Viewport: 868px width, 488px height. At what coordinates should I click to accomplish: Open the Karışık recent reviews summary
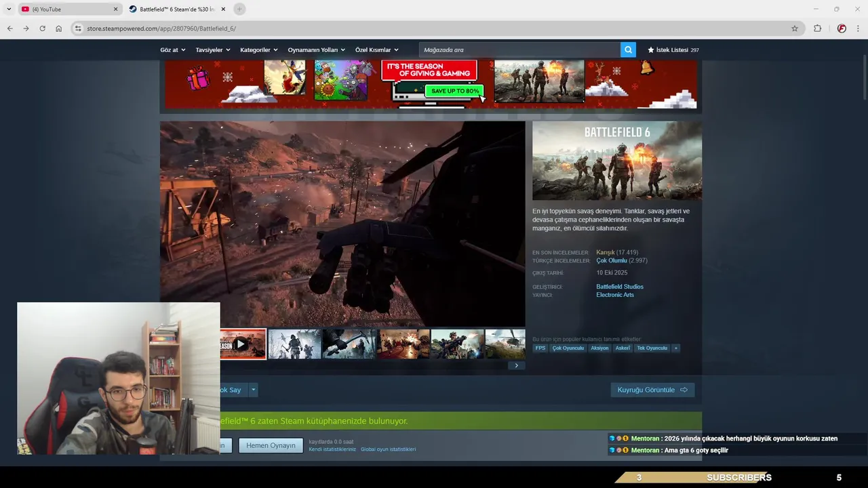pos(605,252)
